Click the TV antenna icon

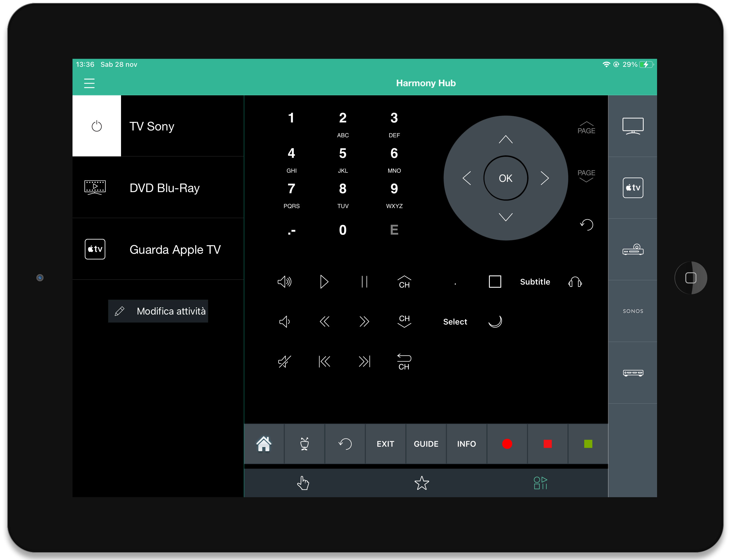[304, 444]
